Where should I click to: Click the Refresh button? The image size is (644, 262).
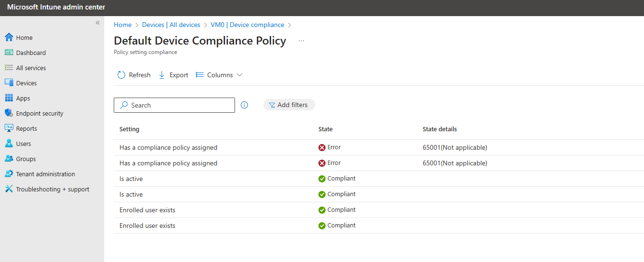coord(134,75)
